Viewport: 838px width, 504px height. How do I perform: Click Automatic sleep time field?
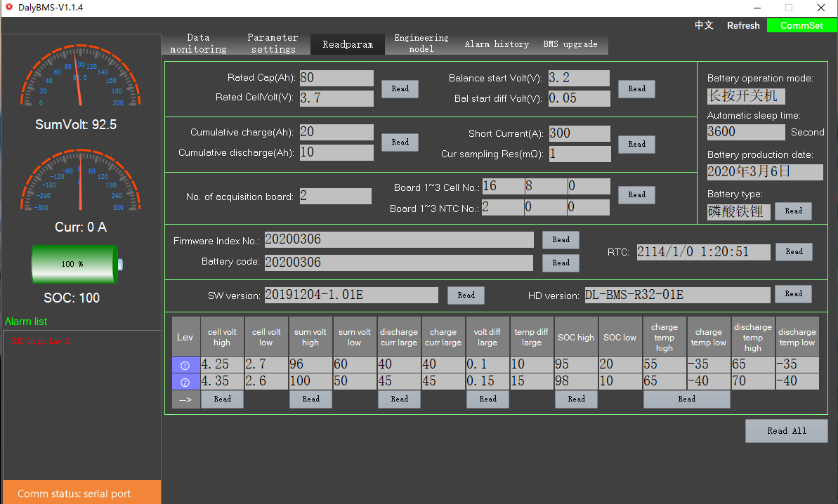[746, 132]
